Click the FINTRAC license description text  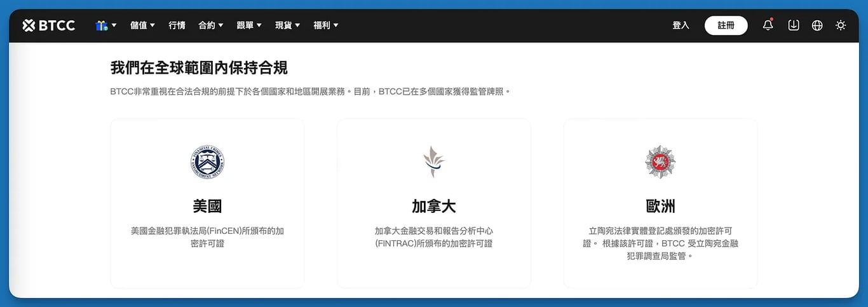pyautogui.click(x=434, y=237)
